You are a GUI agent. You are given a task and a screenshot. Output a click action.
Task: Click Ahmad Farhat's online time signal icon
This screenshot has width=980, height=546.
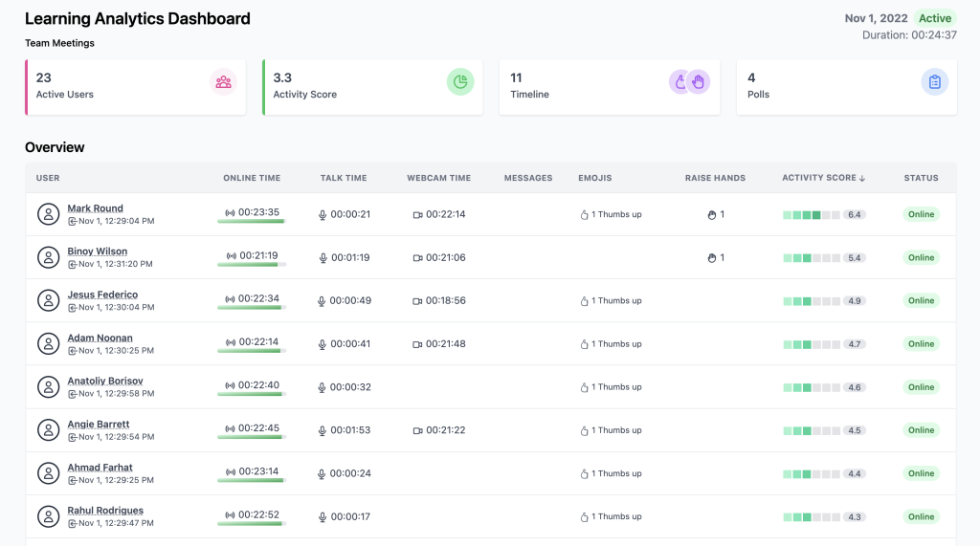230,472
